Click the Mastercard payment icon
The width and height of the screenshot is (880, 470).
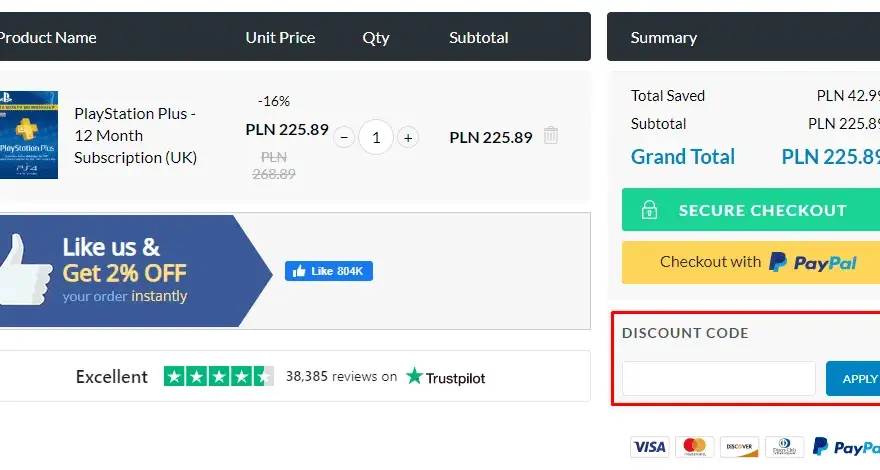694,447
